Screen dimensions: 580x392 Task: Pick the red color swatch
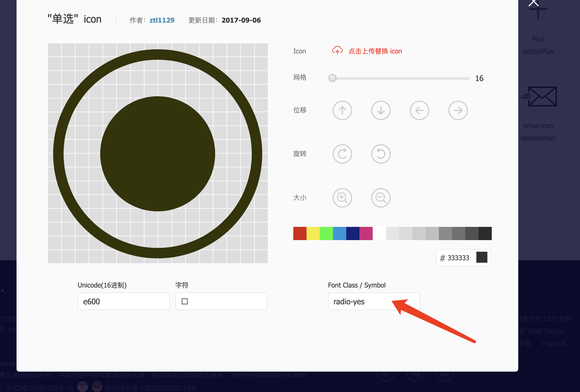(300, 233)
